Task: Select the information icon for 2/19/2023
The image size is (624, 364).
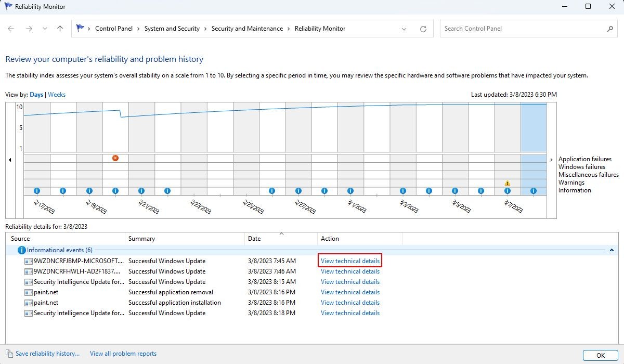Action: click(89, 191)
